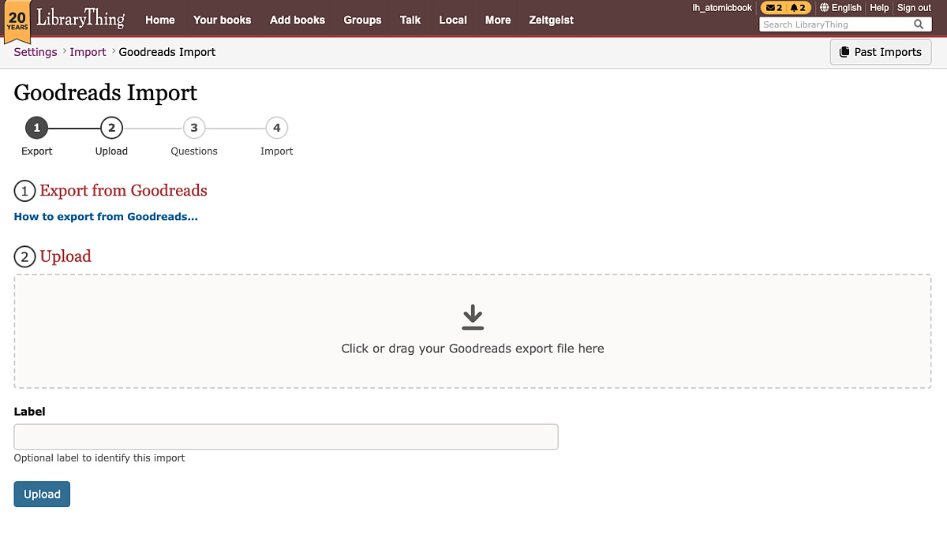
Task: Click the download arrow in the upload dropzone
Action: [x=472, y=316]
